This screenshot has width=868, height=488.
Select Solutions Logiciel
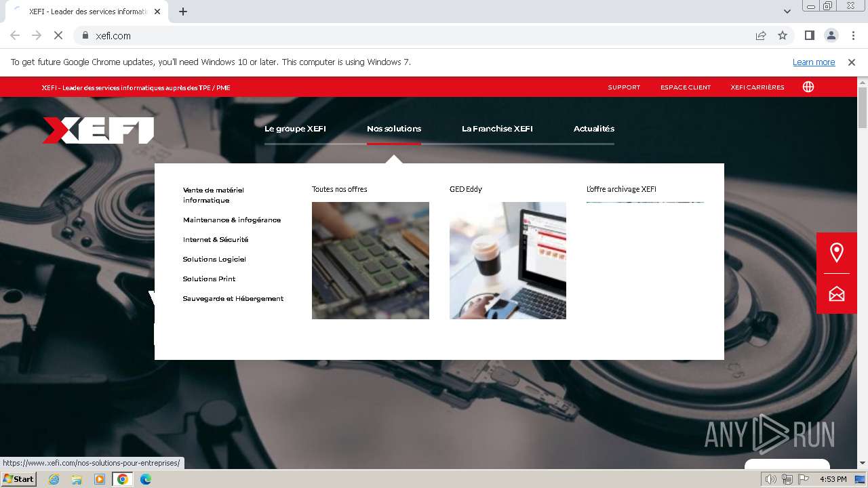(214, 259)
